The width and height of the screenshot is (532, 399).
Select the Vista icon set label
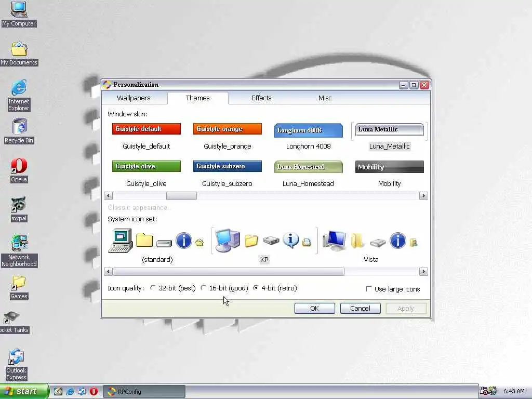click(x=371, y=260)
